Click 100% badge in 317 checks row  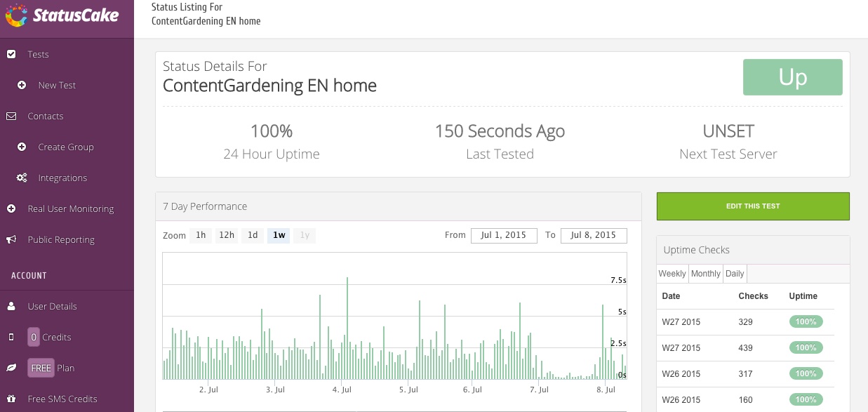point(806,373)
